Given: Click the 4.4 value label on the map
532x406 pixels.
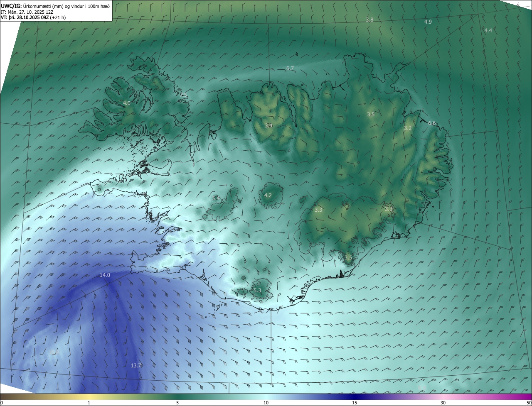Looking at the screenshot, I should (x=488, y=30).
